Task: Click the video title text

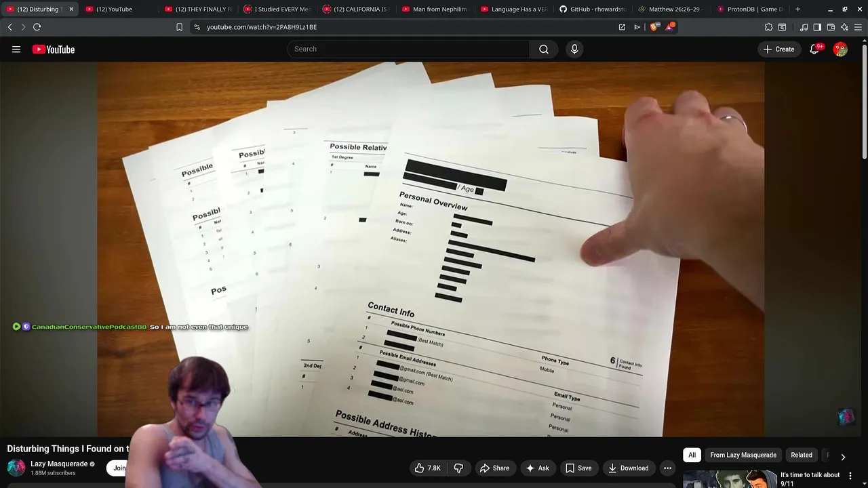Action: [x=68, y=449]
